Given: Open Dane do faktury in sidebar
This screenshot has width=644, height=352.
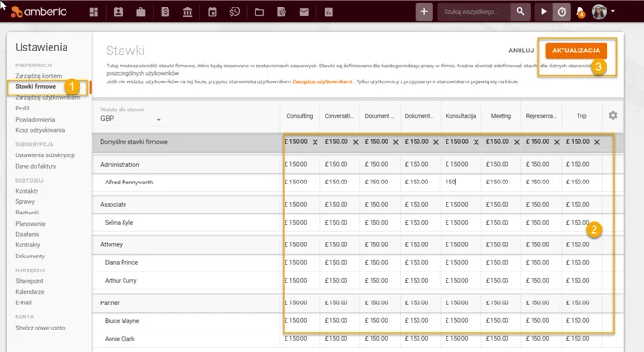Looking at the screenshot, I should [36, 166].
